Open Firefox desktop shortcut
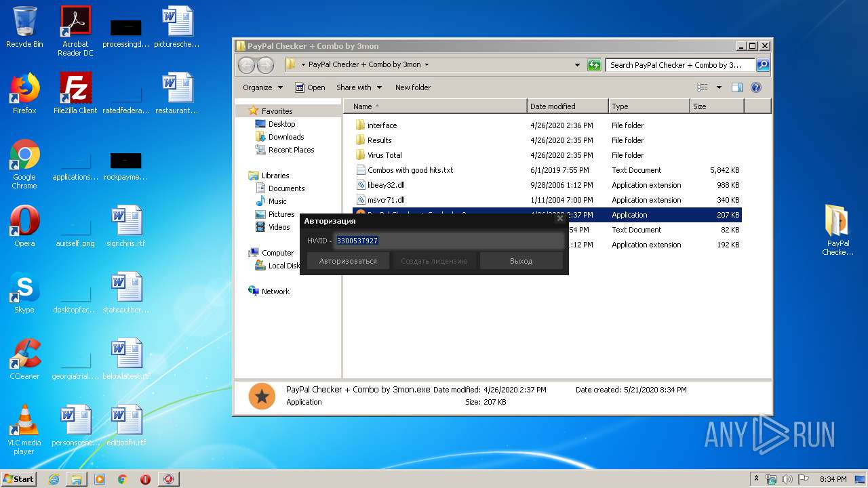868x488 pixels. coord(24,94)
